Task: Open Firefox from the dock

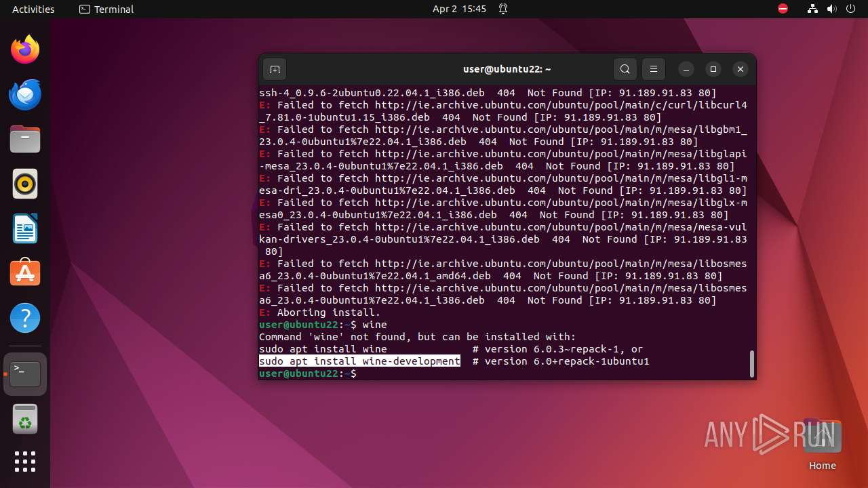Action: point(25,49)
